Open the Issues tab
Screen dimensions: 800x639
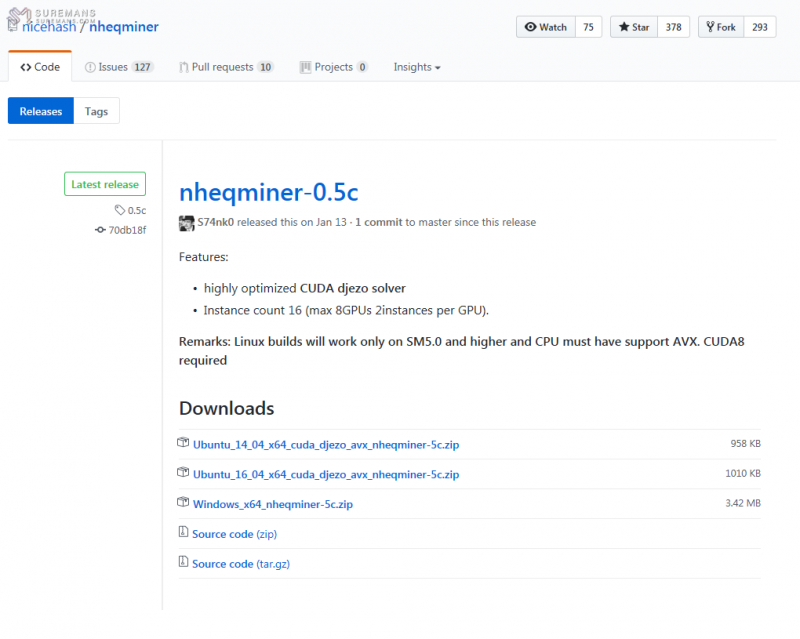(x=119, y=67)
